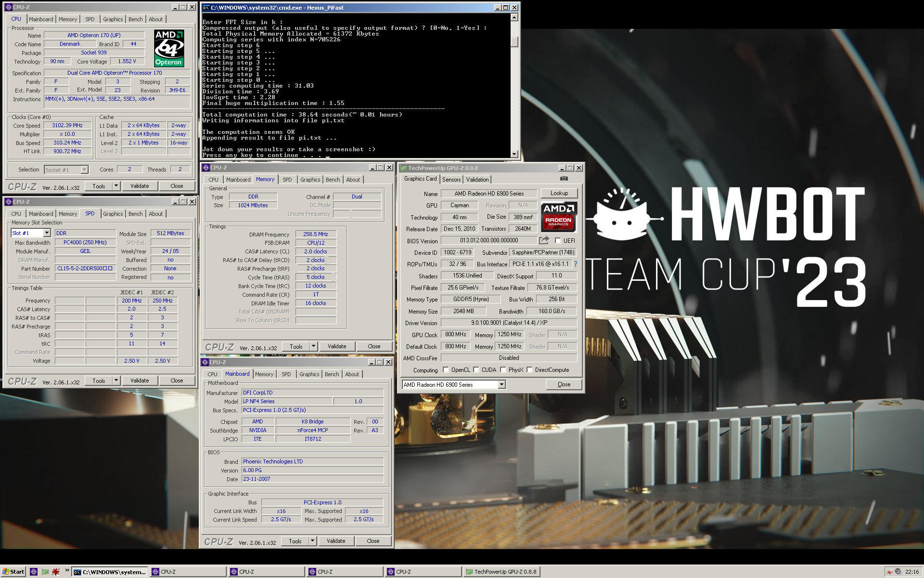
Task: Click the Core Speed value 3102.39 MHz
Action: [x=67, y=125]
